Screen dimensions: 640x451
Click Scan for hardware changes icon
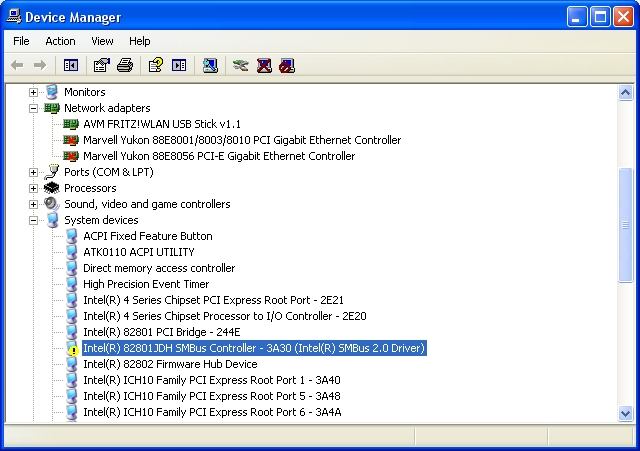tap(210, 65)
